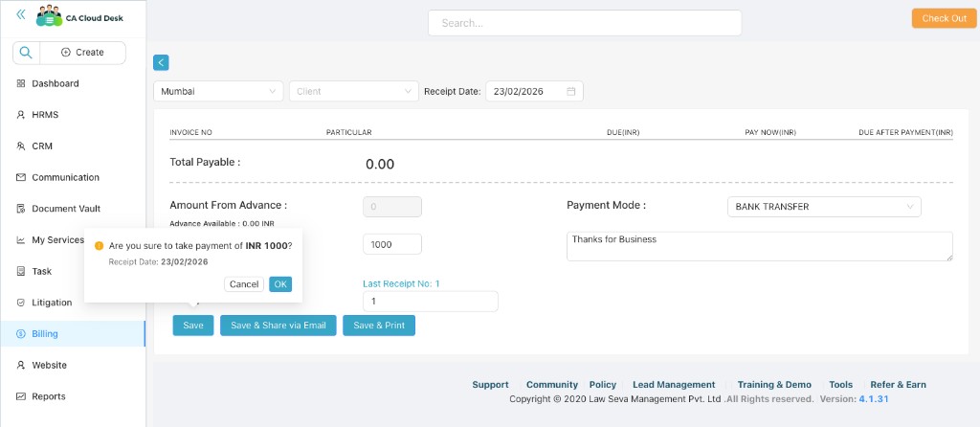
Task: Click the sidebar search magnifier icon
Action: (x=26, y=53)
